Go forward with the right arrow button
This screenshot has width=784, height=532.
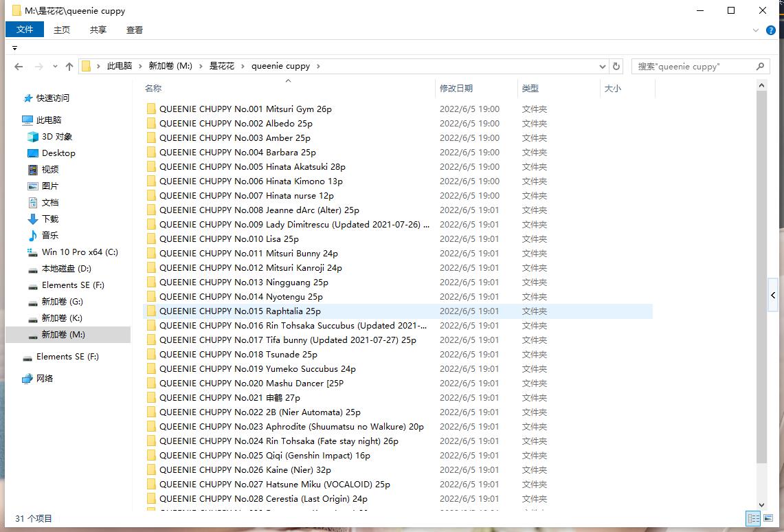pyautogui.click(x=38, y=67)
